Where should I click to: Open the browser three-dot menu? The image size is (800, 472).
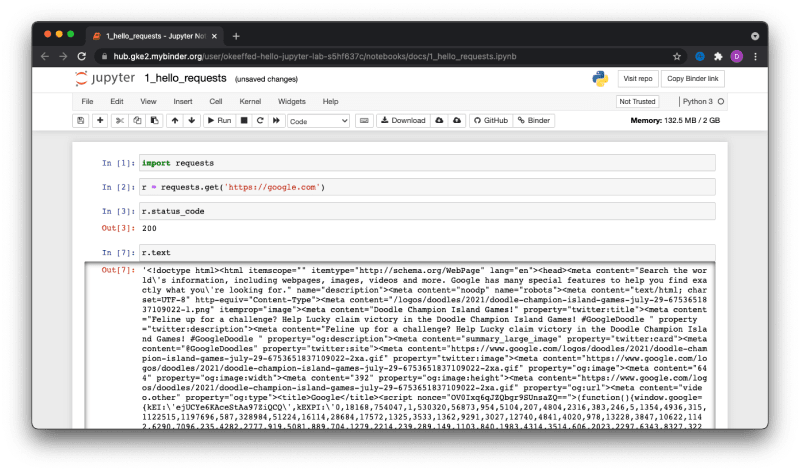[756, 57]
